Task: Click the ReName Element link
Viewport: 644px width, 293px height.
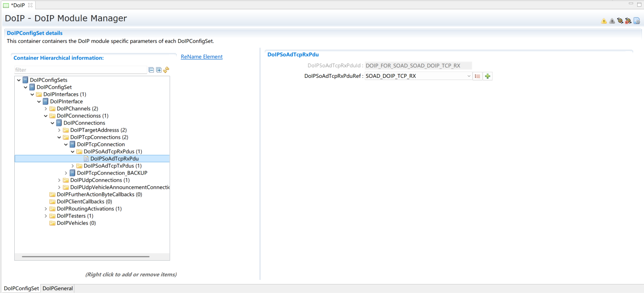Action: 202,57
